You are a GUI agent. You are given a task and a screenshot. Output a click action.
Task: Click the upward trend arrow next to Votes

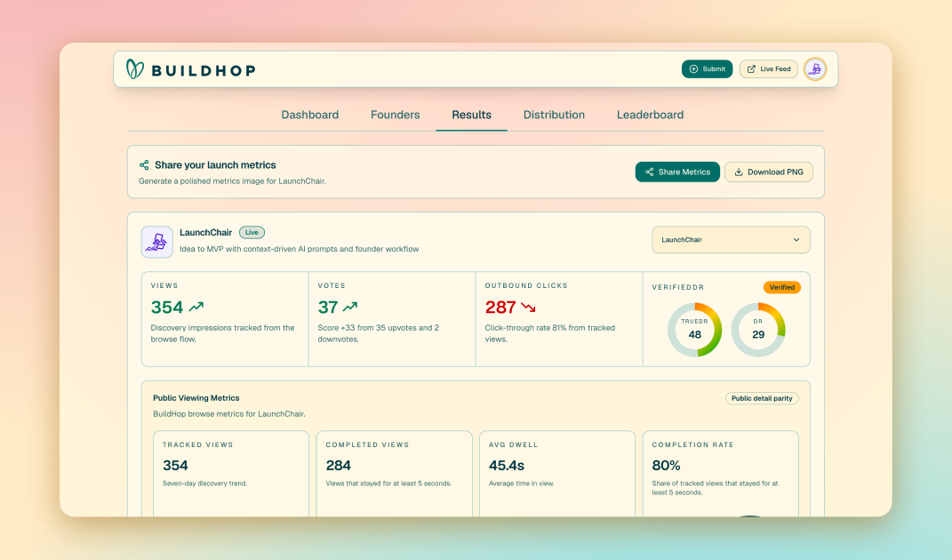pyautogui.click(x=350, y=307)
